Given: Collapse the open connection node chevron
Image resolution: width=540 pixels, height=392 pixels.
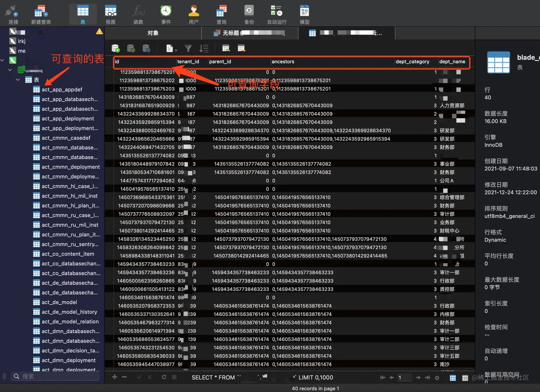Looking at the screenshot, I should (x=2, y=60).
